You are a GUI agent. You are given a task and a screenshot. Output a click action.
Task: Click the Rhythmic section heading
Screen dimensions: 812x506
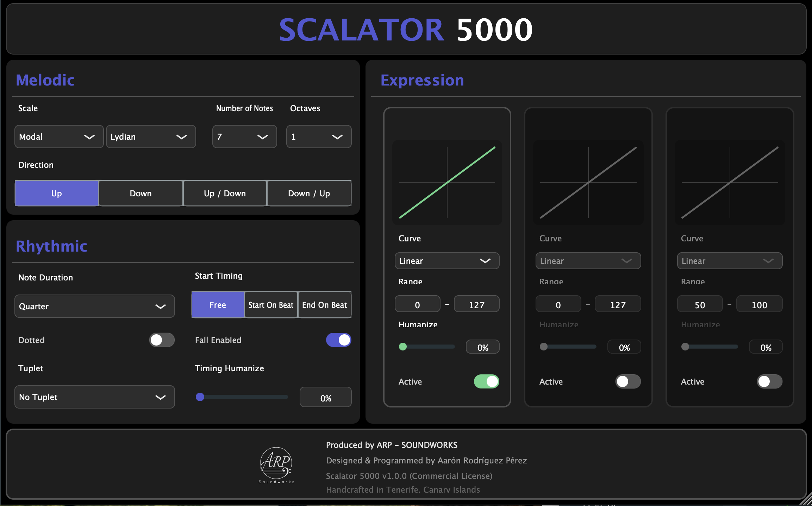(x=52, y=246)
